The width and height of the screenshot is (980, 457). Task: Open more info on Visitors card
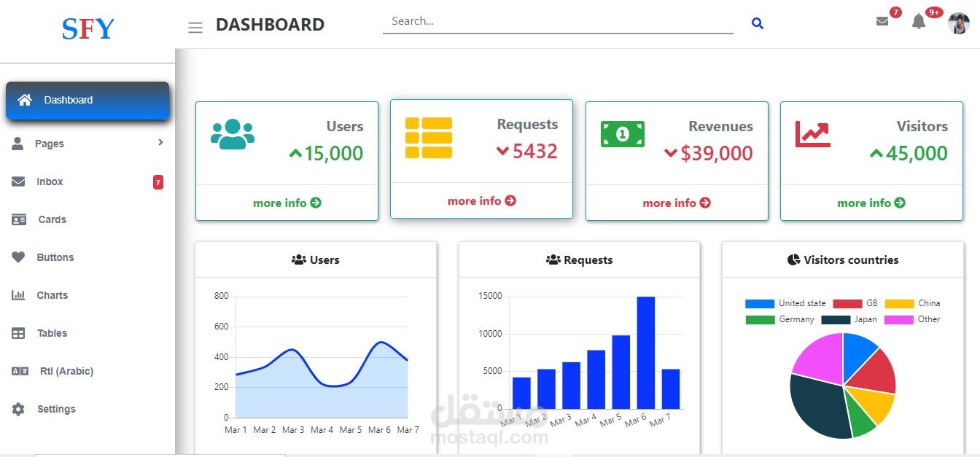tap(871, 203)
